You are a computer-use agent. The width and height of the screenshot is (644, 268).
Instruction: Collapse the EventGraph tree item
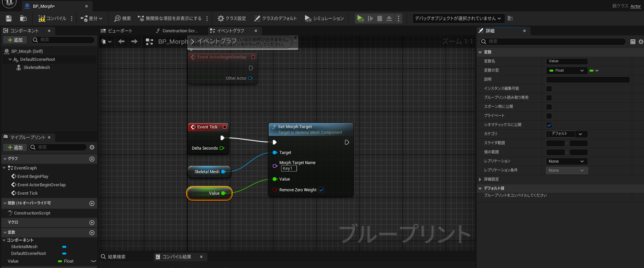(x=4, y=168)
